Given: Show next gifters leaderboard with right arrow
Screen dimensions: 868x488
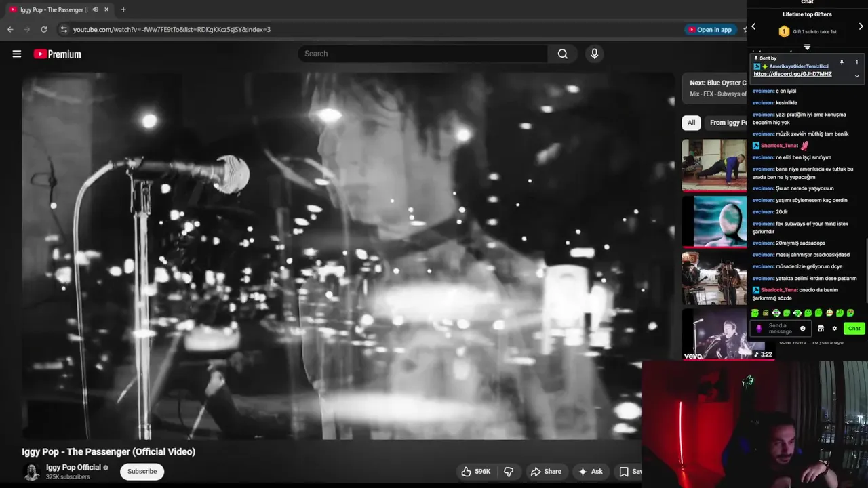Looking at the screenshot, I should tap(861, 26).
